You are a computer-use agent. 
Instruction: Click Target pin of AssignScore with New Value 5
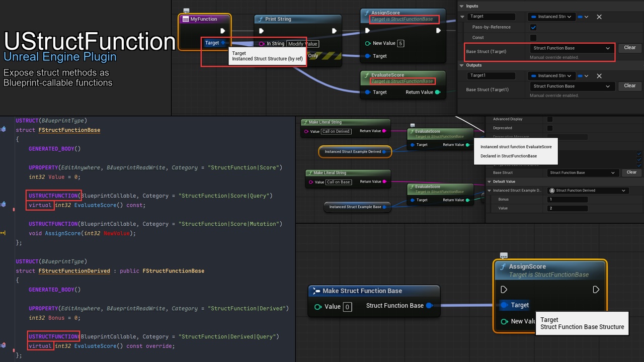coord(368,56)
